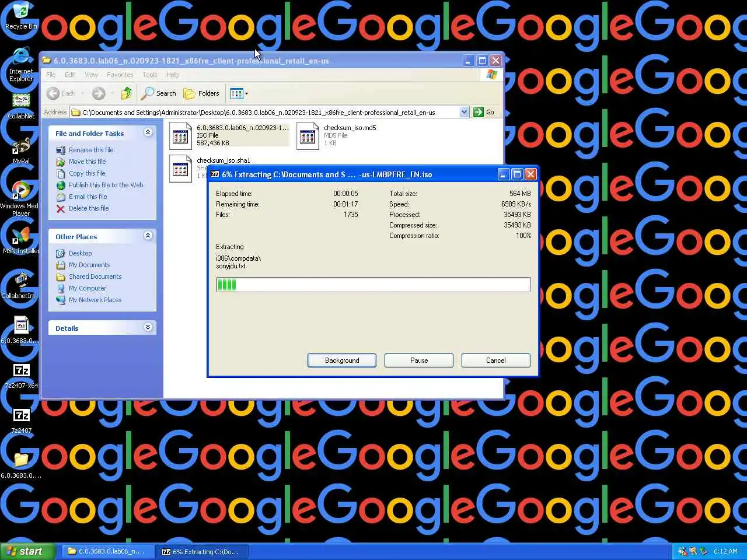Open the Start menu

click(x=27, y=551)
